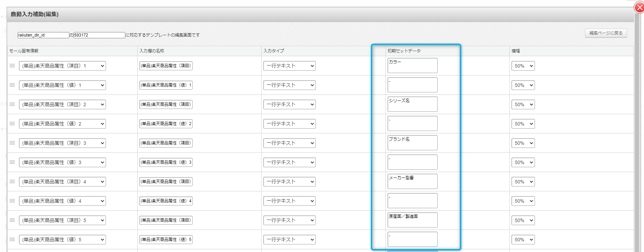Click the drag handle for 項目 4 row
Screen dimensions: 644x252
[12, 182]
